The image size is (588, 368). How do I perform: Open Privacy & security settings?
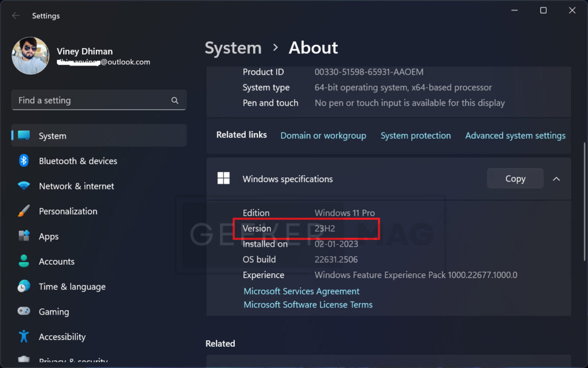pos(99,359)
